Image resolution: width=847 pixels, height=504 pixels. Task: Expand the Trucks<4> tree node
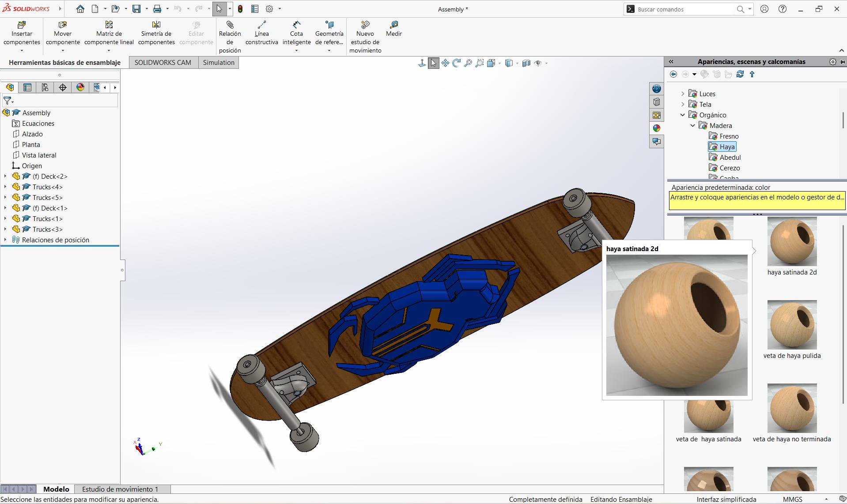click(x=4, y=187)
